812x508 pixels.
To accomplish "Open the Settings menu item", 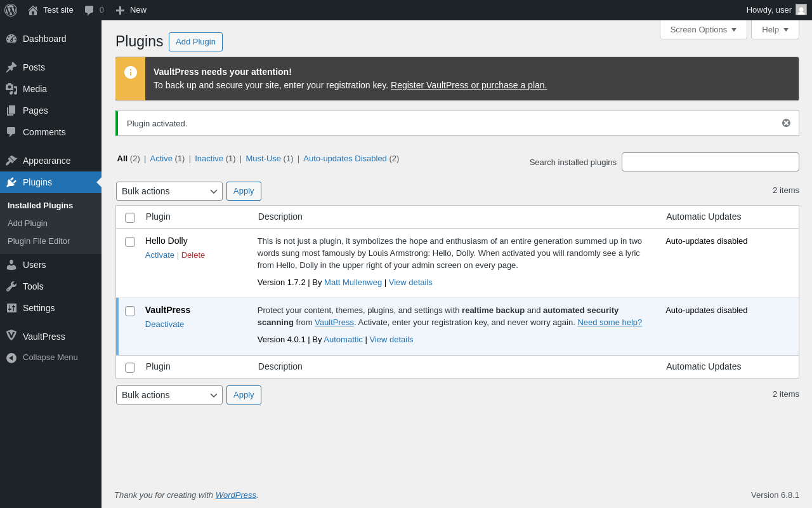I will pos(51,308).
